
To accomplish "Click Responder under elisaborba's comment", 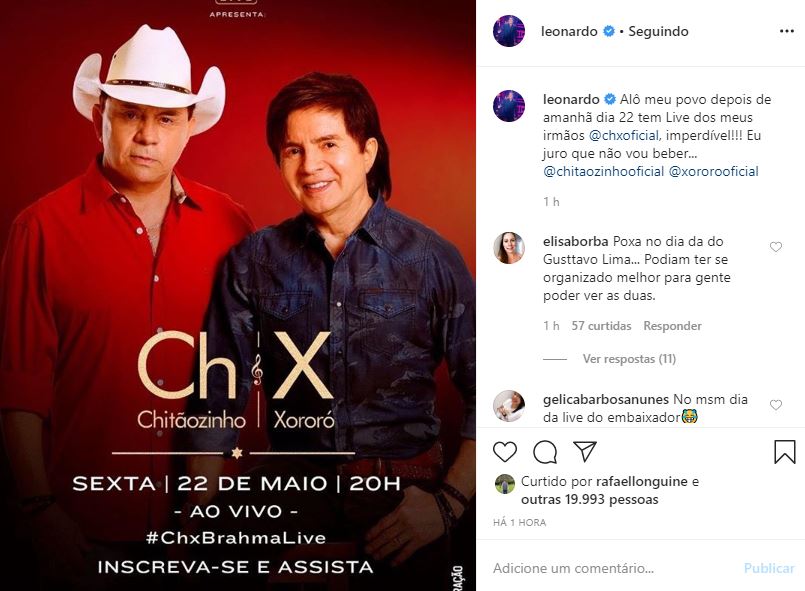I will (672, 326).
